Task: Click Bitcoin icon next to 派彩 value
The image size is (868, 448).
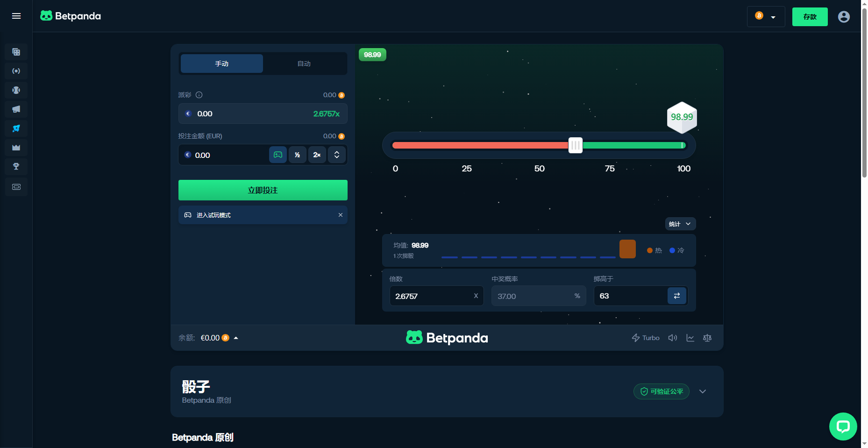Action: 342,95
